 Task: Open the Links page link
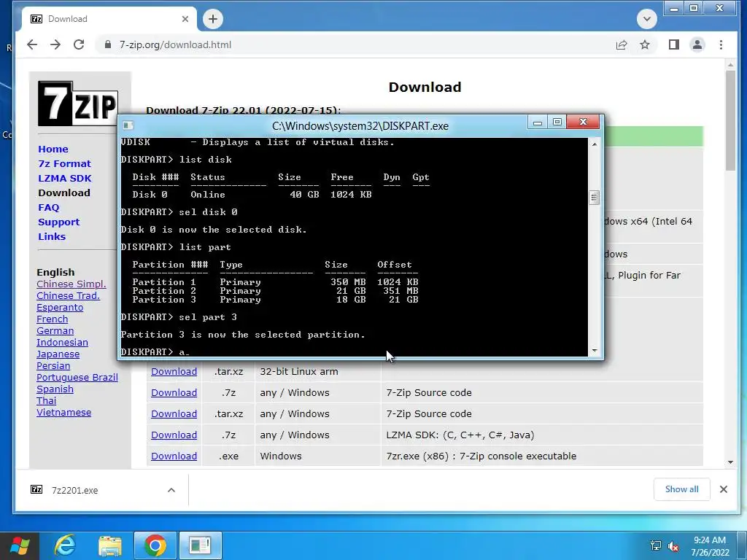point(52,237)
